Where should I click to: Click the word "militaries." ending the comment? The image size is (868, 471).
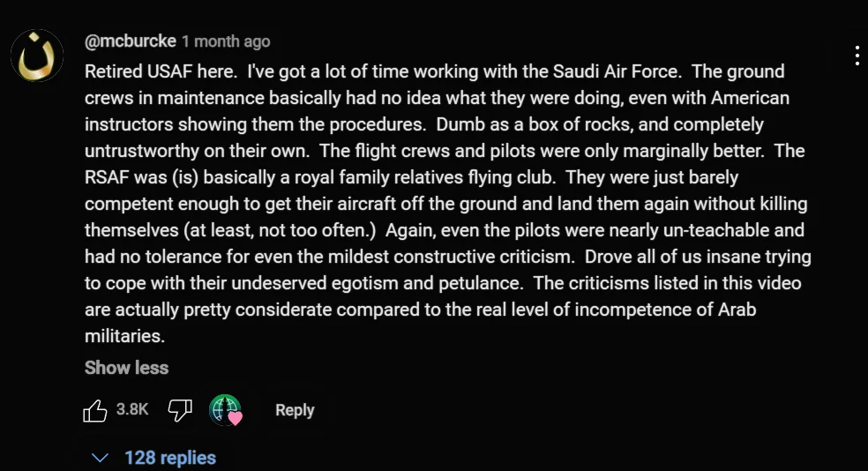(124, 337)
